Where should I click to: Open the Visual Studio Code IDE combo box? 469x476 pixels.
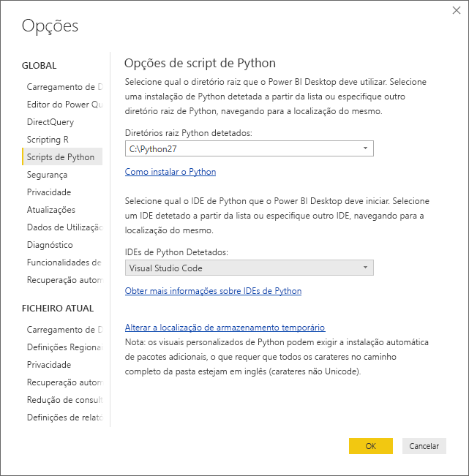coord(249,268)
